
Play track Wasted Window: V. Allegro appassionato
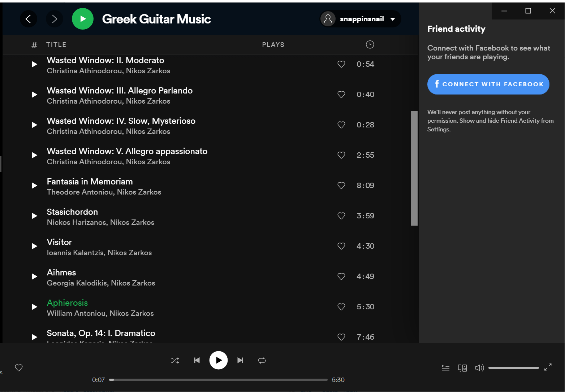click(x=34, y=155)
